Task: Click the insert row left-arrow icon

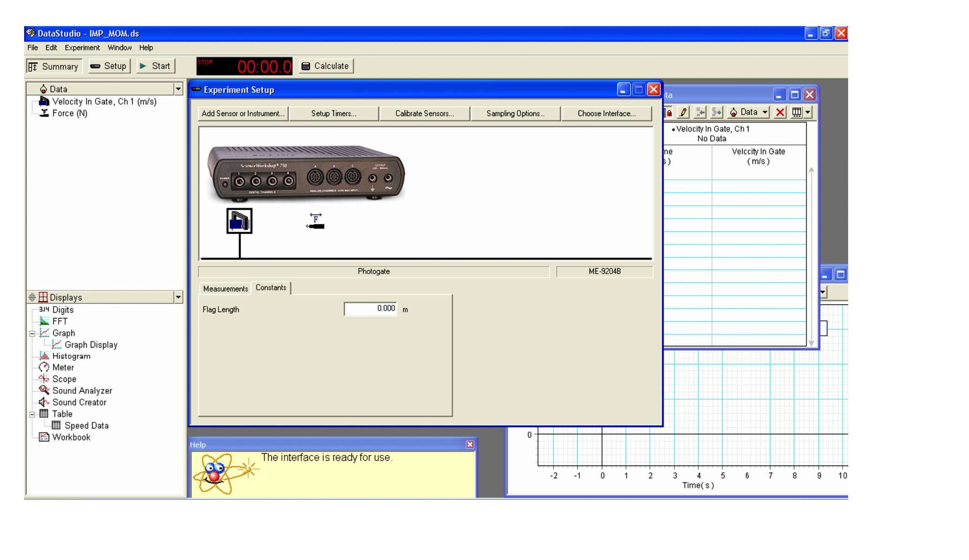Action: [699, 112]
